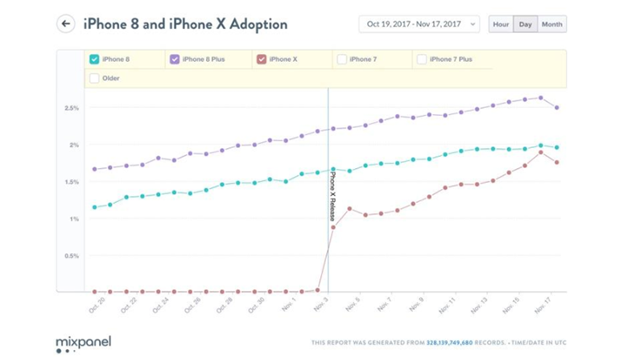Viewport: 644px width, 362px height.
Task: Switch to Hour view
Action: (501, 24)
